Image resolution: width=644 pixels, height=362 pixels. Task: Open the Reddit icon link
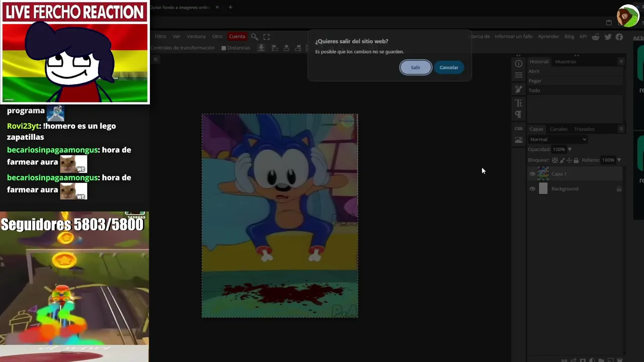tap(596, 37)
